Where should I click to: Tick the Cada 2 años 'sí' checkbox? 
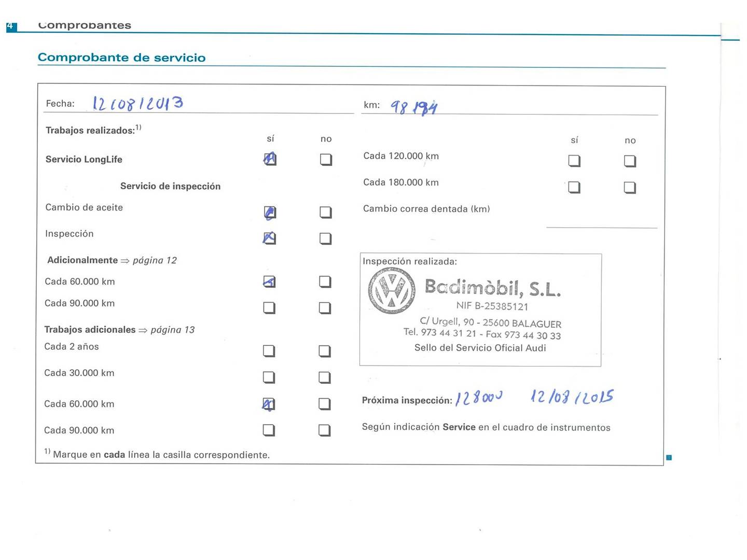269,351
